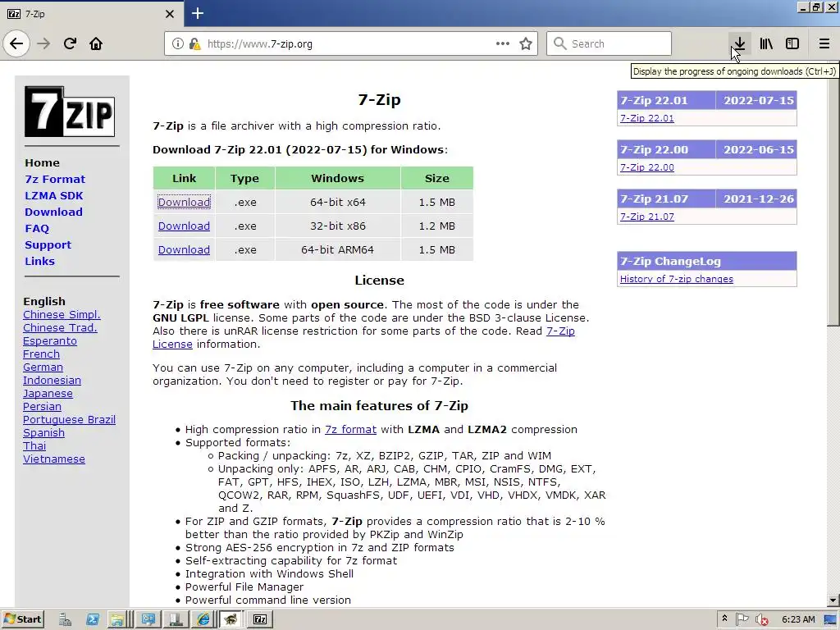
Task: Open the Firefox hamburger menu
Action: coord(824,43)
